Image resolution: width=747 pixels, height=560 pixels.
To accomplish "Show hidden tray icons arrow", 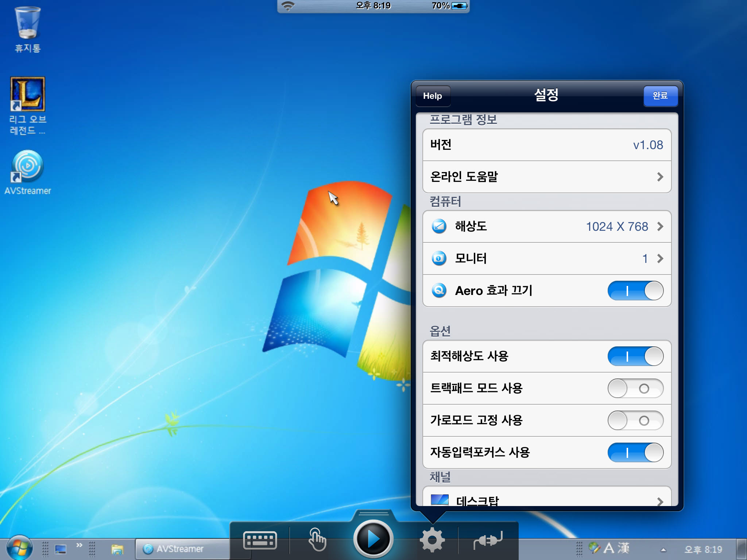I will (x=663, y=550).
